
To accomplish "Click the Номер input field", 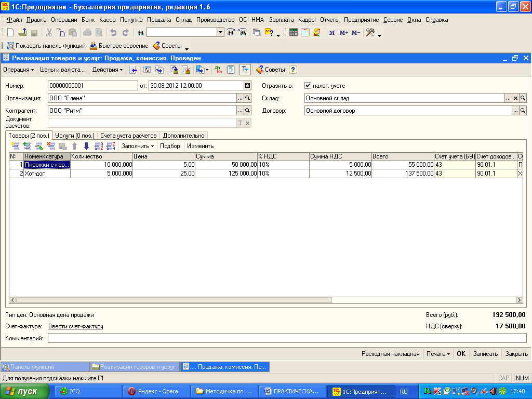I will (x=92, y=86).
